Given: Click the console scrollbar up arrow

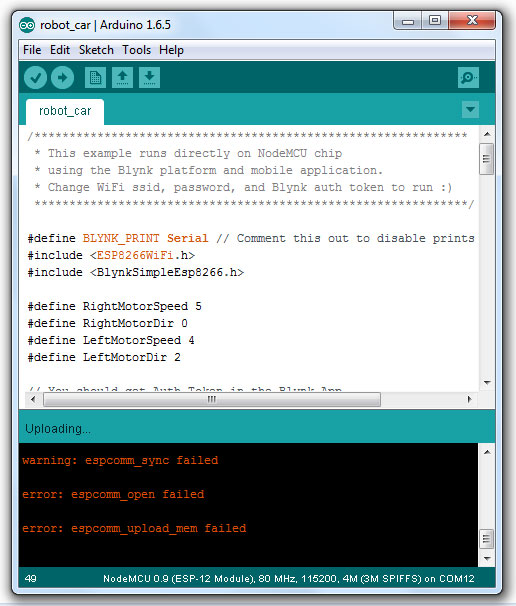Looking at the screenshot, I should [487, 452].
